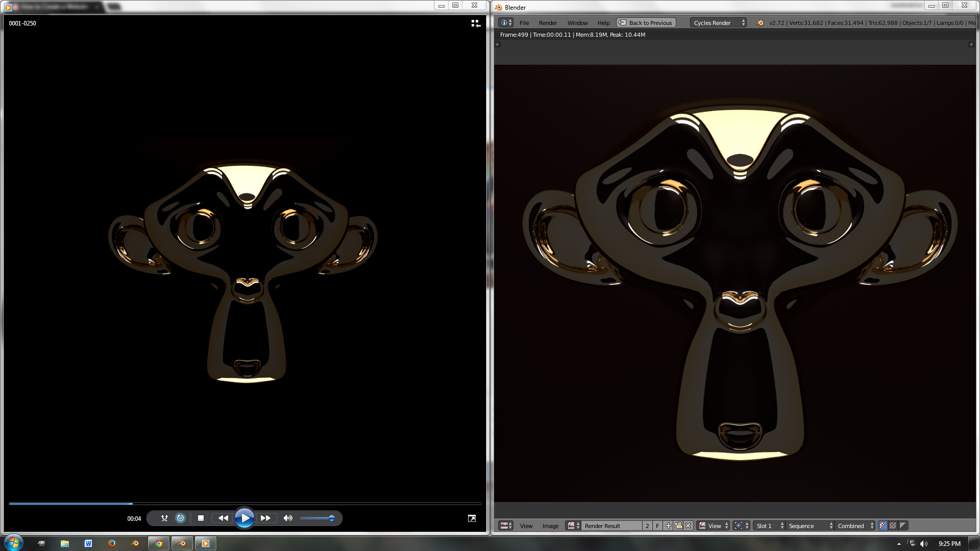The image size is (980, 551).
Task: Play the video in the media player
Action: pos(244,518)
